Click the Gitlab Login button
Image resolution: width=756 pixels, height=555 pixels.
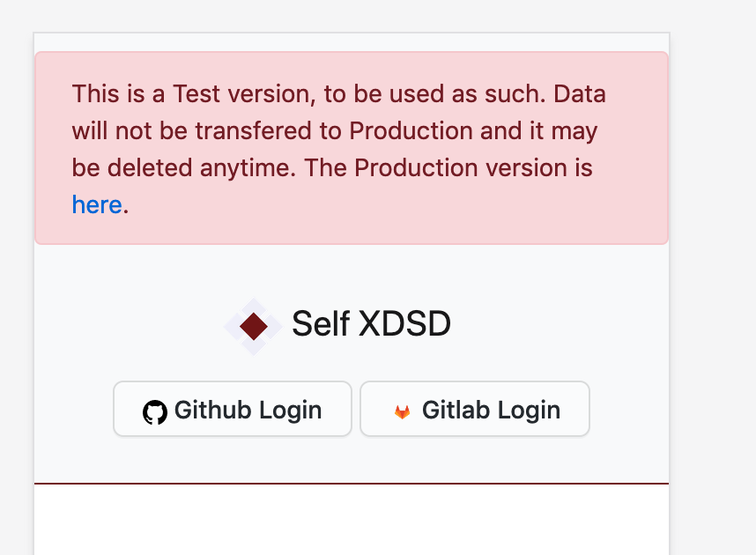pyautogui.click(x=474, y=409)
